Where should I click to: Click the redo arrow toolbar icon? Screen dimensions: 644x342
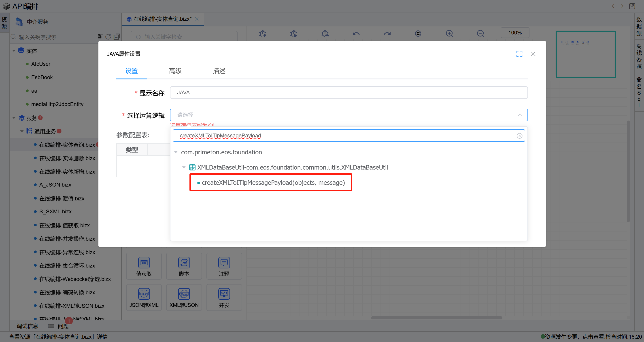[x=387, y=33]
